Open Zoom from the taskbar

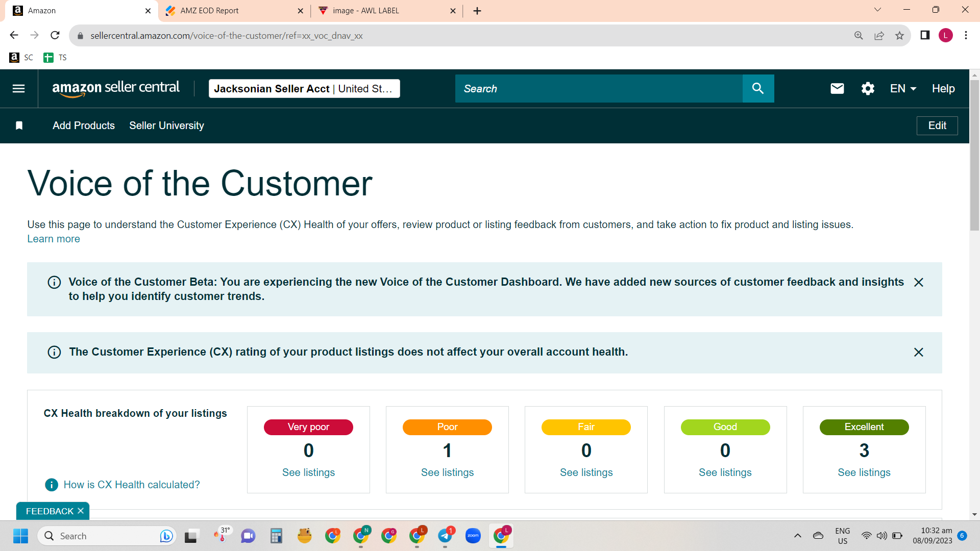(473, 536)
